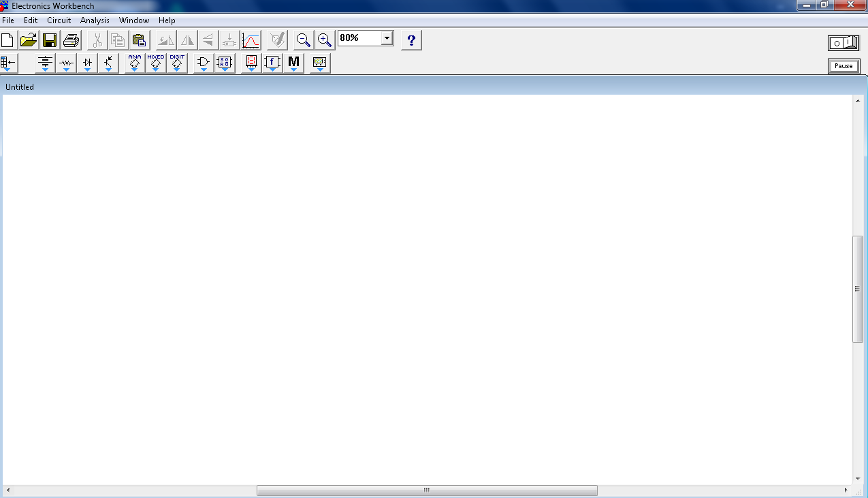Click the Paste clipboard icon
Viewport: 868px width, 498px height.
(140, 40)
